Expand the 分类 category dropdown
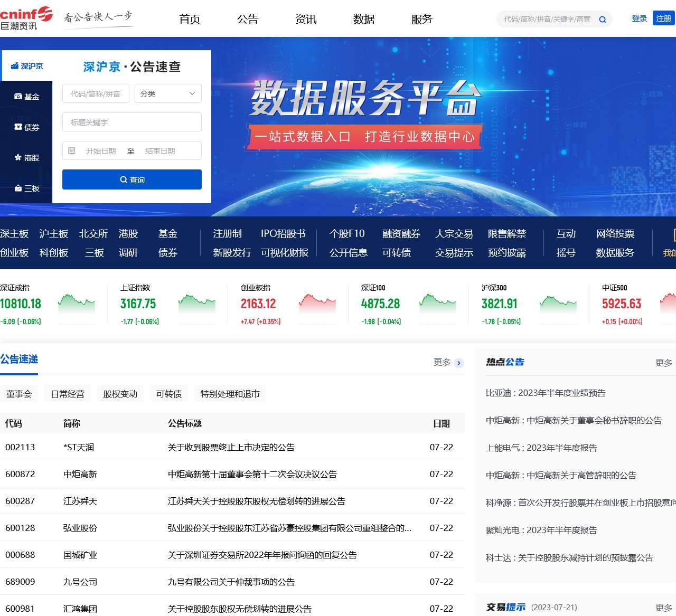Image resolution: width=676 pixels, height=616 pixels. click(167, 93)
